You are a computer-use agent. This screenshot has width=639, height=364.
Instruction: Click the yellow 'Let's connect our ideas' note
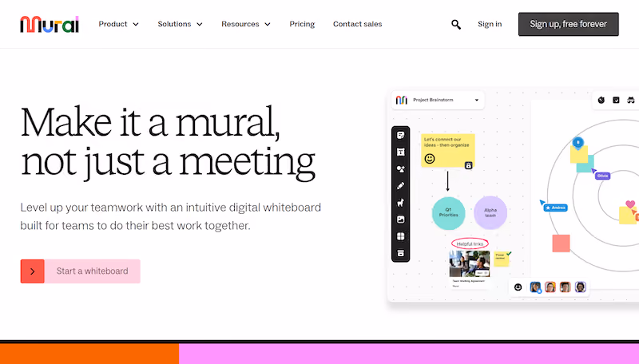448,151
